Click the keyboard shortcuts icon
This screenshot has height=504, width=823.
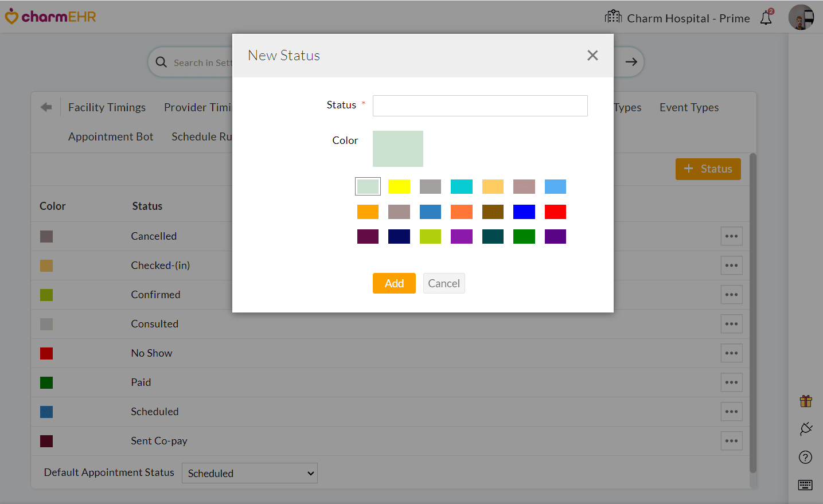point(806,485)
